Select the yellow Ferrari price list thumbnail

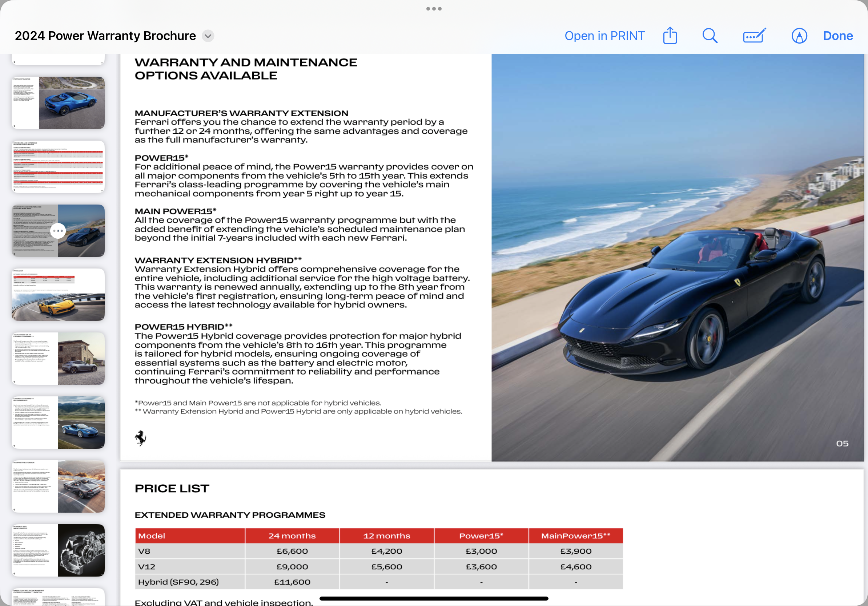(58, 294)
